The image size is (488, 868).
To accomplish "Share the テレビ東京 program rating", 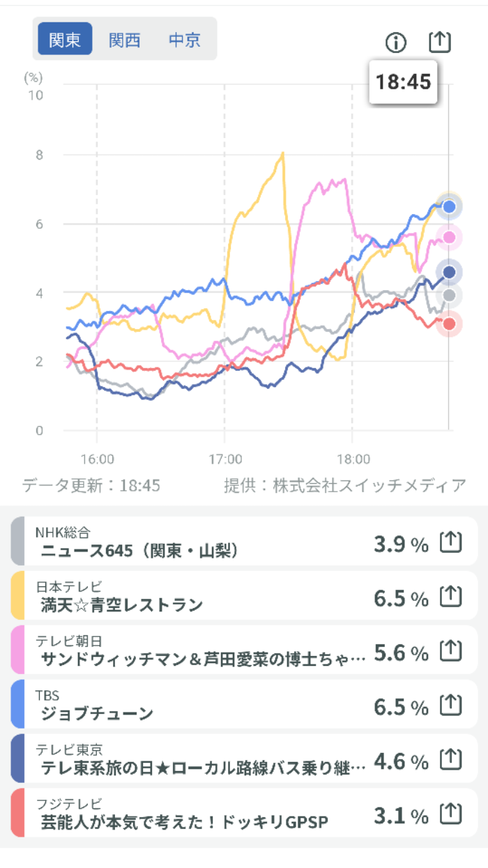I will (x=451, y=759).
